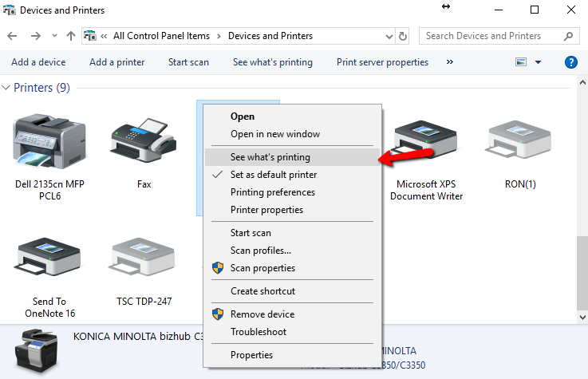This screenshot has height=379, width=588.
Task: Select the Fax device icon
Action: point(144,140)
